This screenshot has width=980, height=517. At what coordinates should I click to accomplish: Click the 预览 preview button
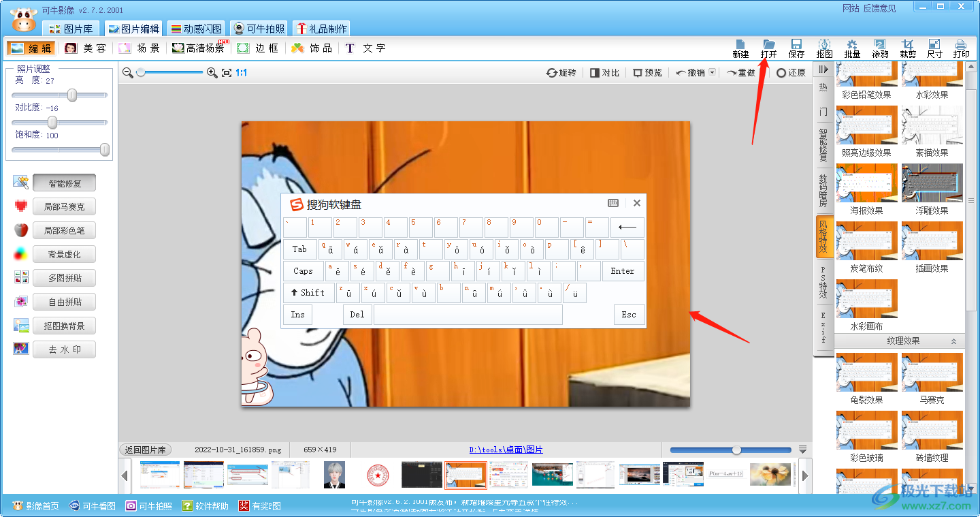pyautogui.click(x=647, y=73)
